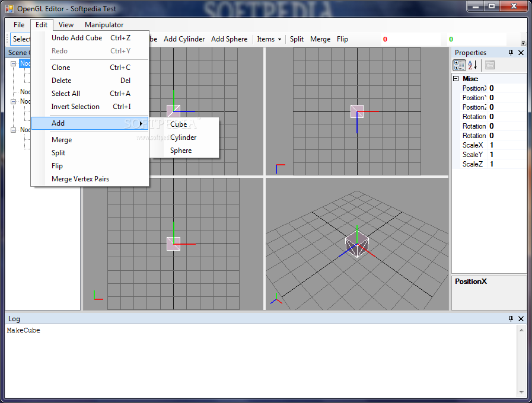Click Merge in the toolbar

pos(320,39)
